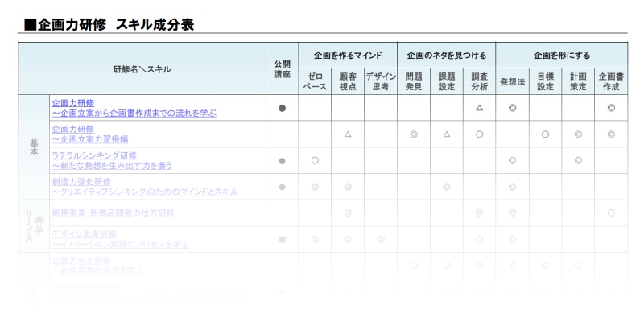Click the black 公開講座 dot in first row
Image resolution: width=644 pixels, height=318 pixels.
[283, 108]
